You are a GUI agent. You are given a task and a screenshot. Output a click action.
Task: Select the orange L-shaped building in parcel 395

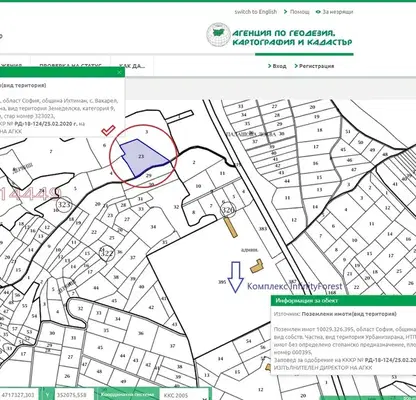click(257, 266)
